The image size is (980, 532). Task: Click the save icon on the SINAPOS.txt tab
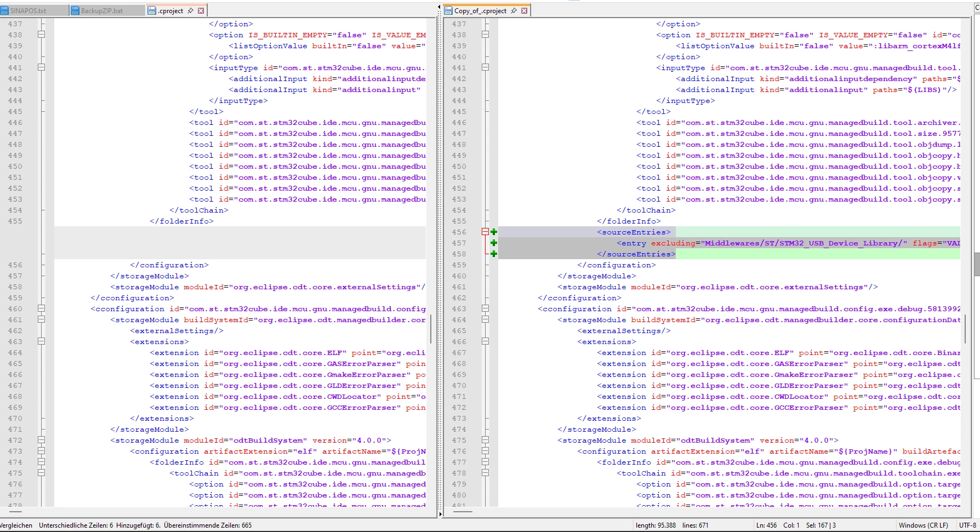click(x=5, y=10)
